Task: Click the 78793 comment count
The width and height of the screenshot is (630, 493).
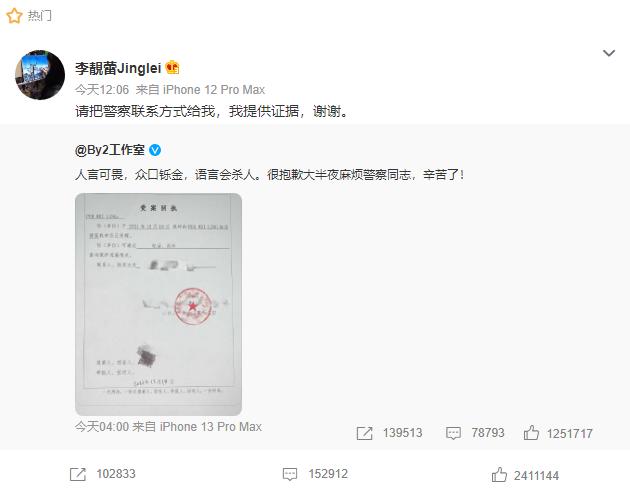Action: point(488,433)
